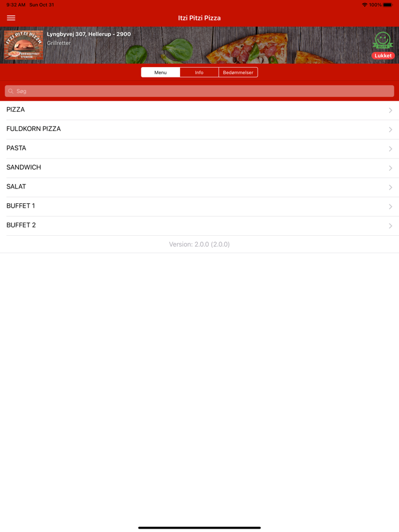Tap the Itzi Pitzi Pizza title

tap(199, 18)
